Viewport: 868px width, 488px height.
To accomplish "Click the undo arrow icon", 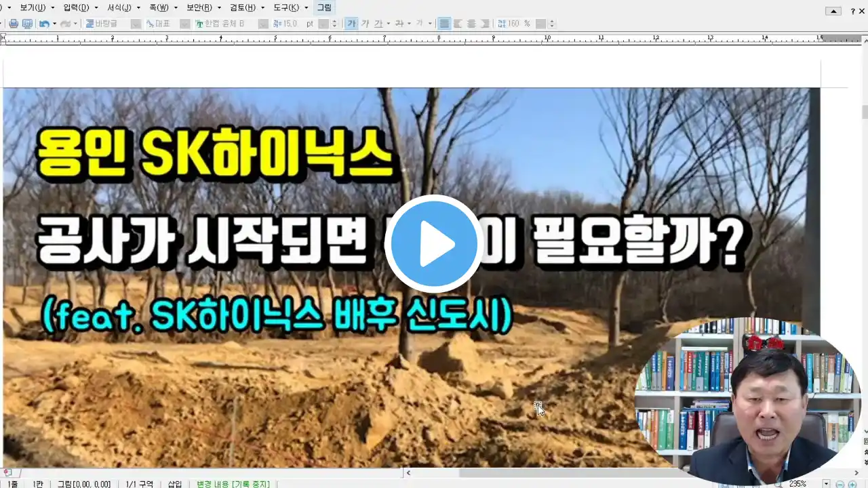I will [44, 24].
